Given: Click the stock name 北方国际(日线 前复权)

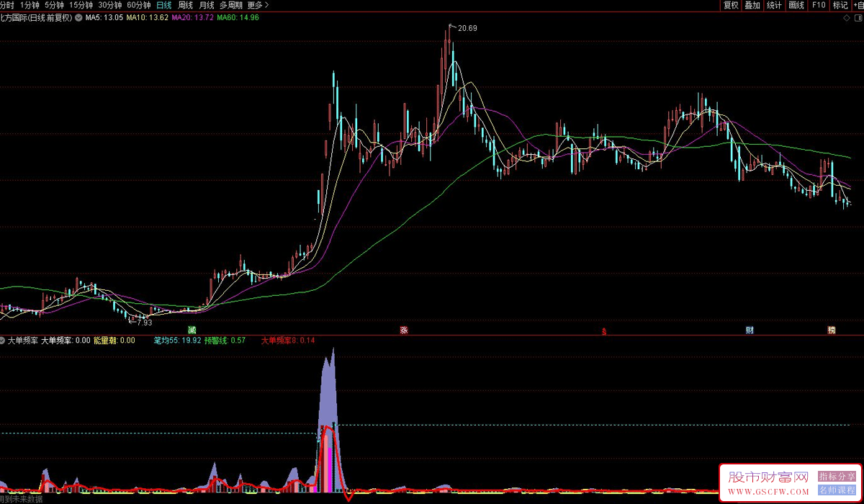Looking at the screenshot, I should pyautogui.click(x=36, y=17).
